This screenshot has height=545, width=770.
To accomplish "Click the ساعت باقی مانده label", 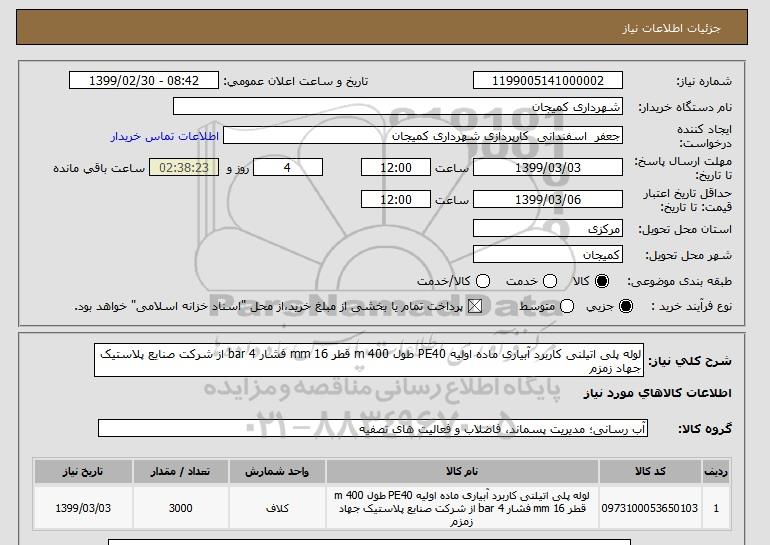I will 99,168.
